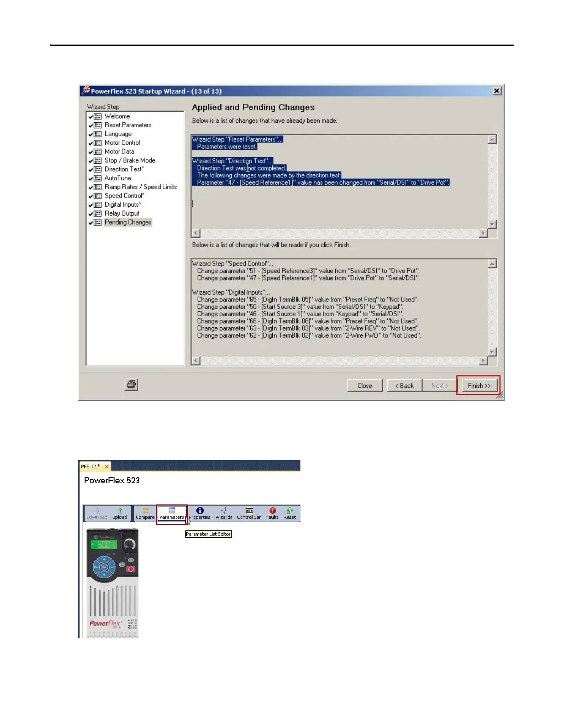The image size is (563, 728).
Task: Click the step icon beside Welcome
Action: [98, 116]
